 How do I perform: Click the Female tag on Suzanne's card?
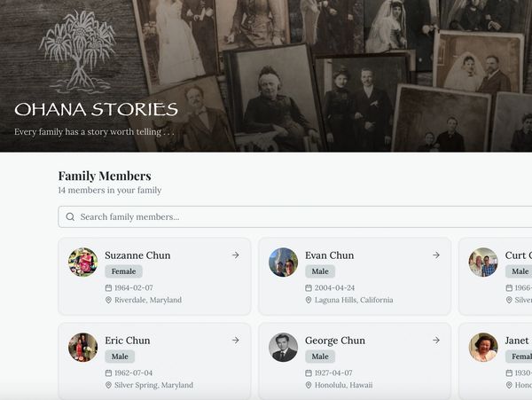click(x=123, y=271)
